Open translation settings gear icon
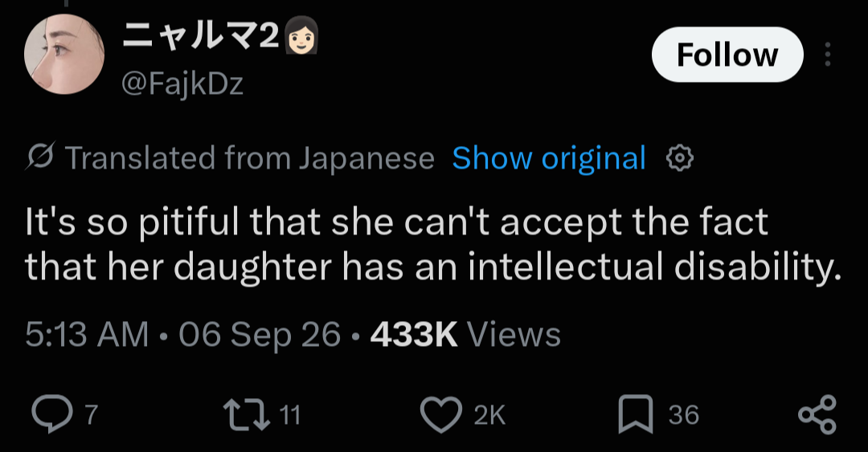868x452 pixels. (680, 159)
